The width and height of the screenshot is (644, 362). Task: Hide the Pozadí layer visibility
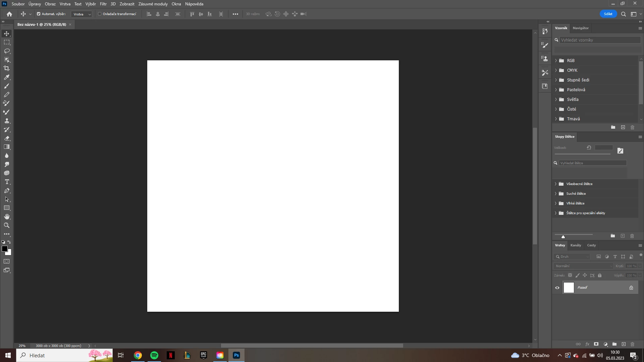click(x=557, y=288)
